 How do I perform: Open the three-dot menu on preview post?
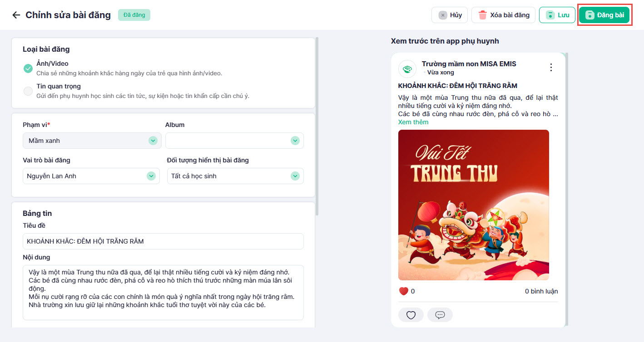tap(551, 68)
